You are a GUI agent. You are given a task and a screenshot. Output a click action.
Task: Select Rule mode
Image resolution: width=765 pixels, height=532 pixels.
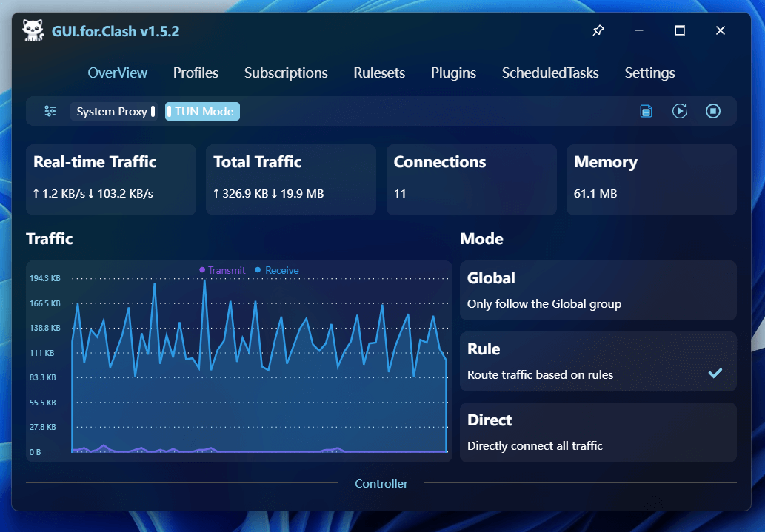598,361
